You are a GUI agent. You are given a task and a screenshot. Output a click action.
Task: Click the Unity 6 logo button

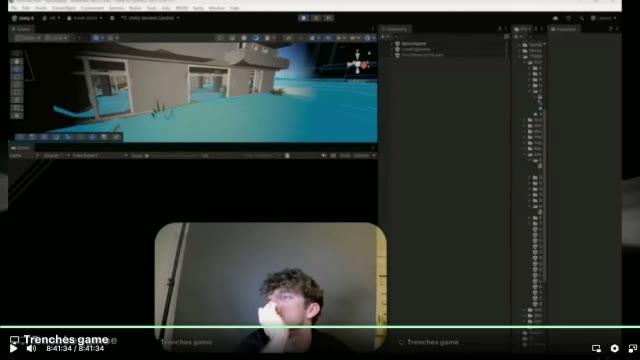(x=23, y=18)
